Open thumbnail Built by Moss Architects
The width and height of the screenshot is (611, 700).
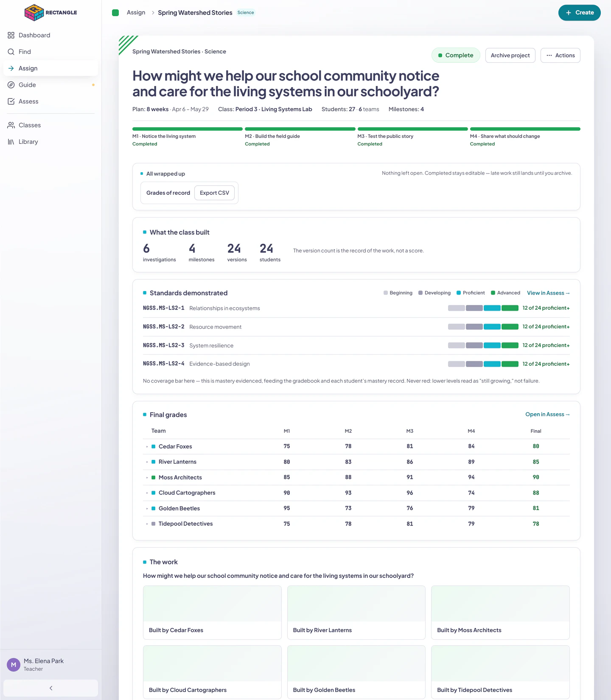500,613
